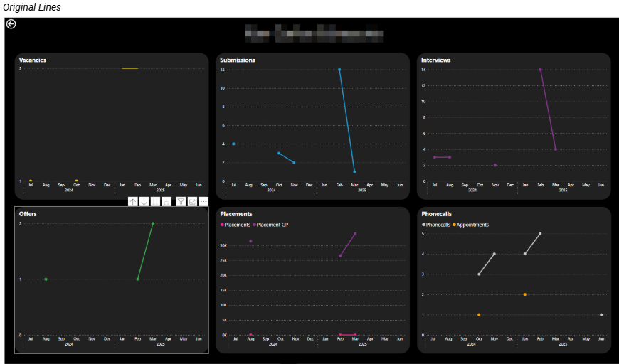The height and width of the screenshot is (364, 619).
Task: Select Mar Placement GP peak point
Action: click(x=355, y=234)
